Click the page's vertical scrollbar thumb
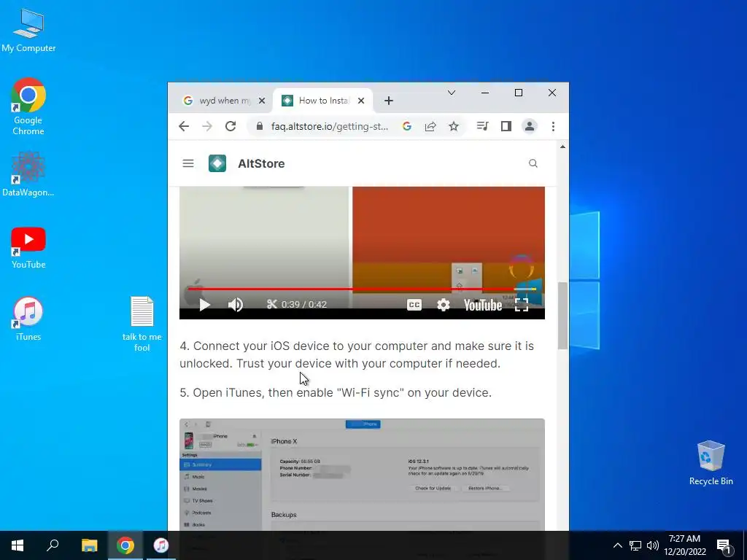This screenshot has width=747, height=560. (562, 315)
